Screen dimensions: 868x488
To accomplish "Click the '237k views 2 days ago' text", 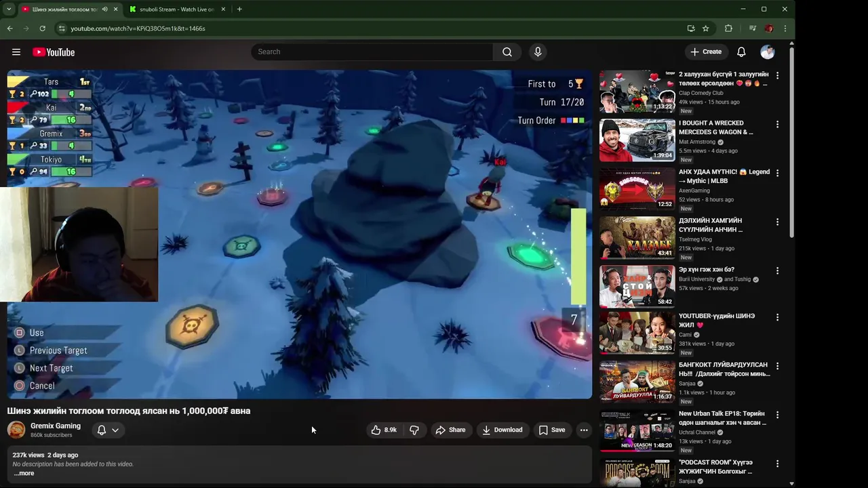I will point(45,455).
